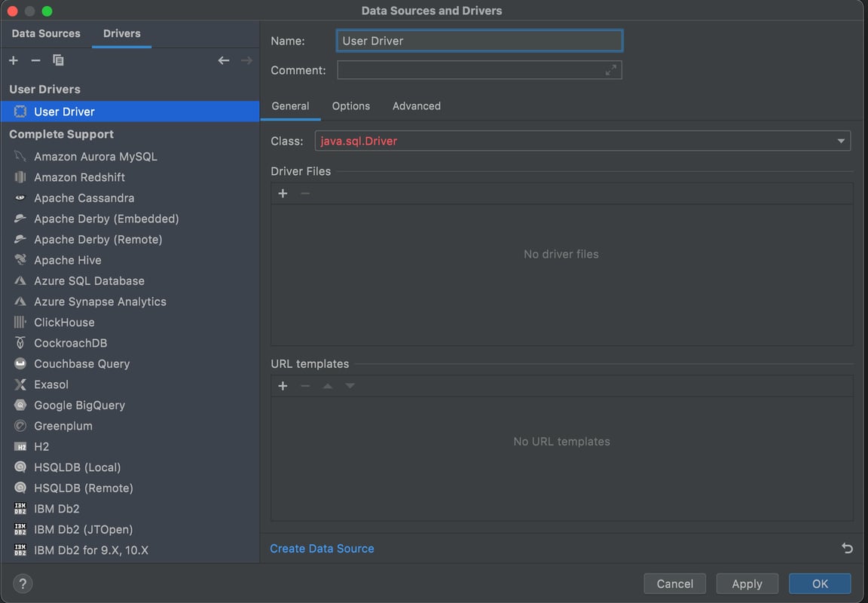
Task: Click the duplicate driver icon
Action: pyautogui.click(x=58, y=60)
